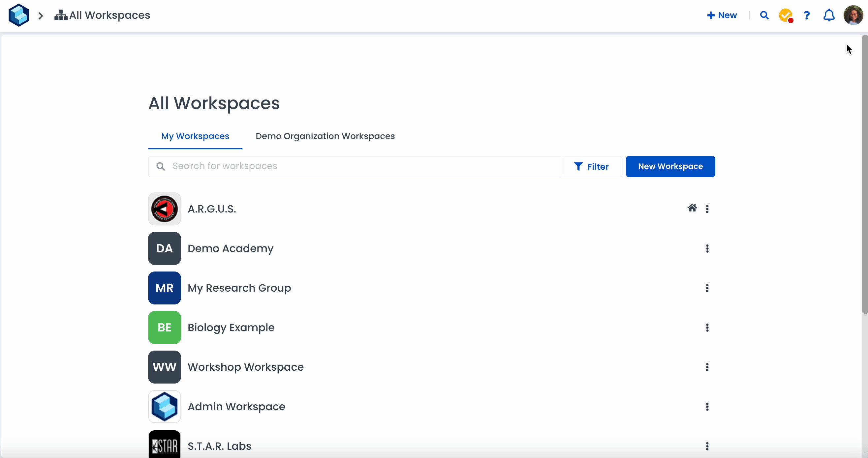Click the plus New button

(722, 15)
